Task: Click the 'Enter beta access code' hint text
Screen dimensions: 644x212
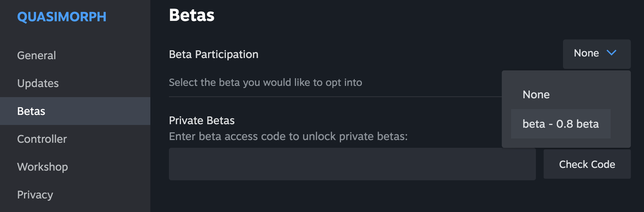Action: (288, 136)
